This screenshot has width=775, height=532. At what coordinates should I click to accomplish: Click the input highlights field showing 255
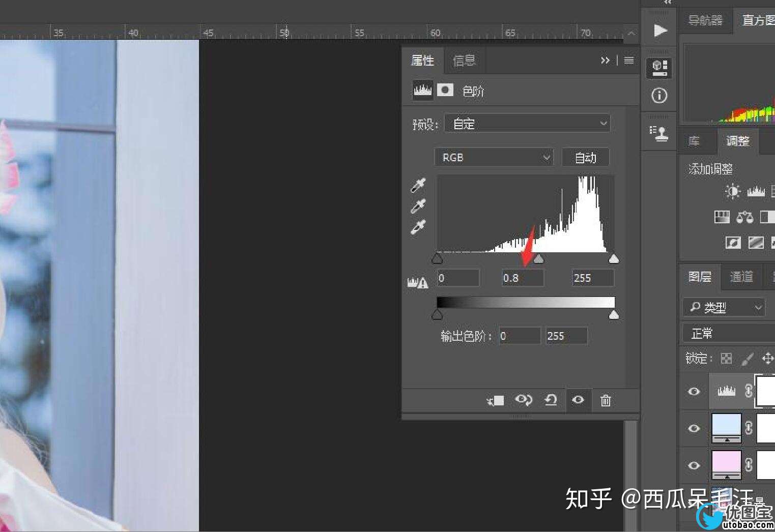pos(593,278)
